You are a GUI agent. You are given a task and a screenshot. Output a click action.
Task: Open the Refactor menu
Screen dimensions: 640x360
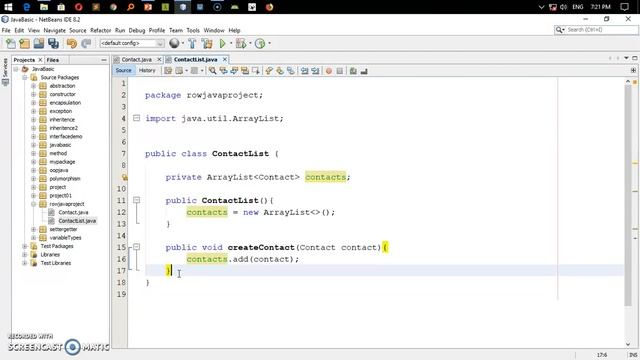(100, 30)
